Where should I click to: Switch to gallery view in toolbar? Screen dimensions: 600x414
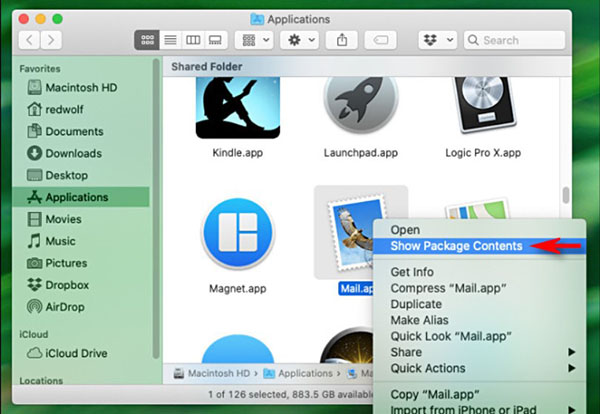click(x=215, y=40)
